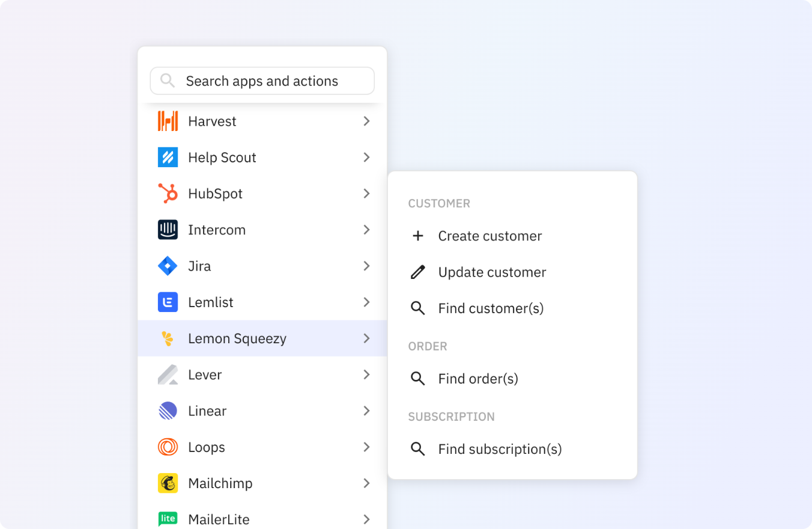Open the Loops app entry

[262, 447]
